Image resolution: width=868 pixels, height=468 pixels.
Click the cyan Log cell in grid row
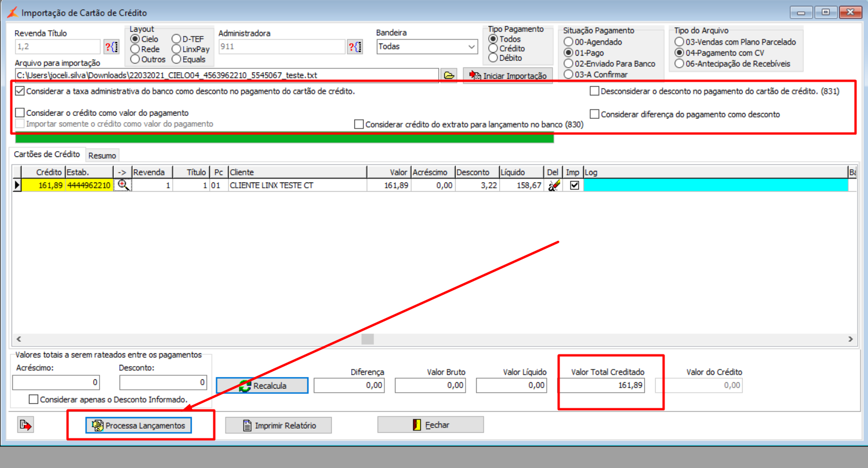[x=716, y=185]
